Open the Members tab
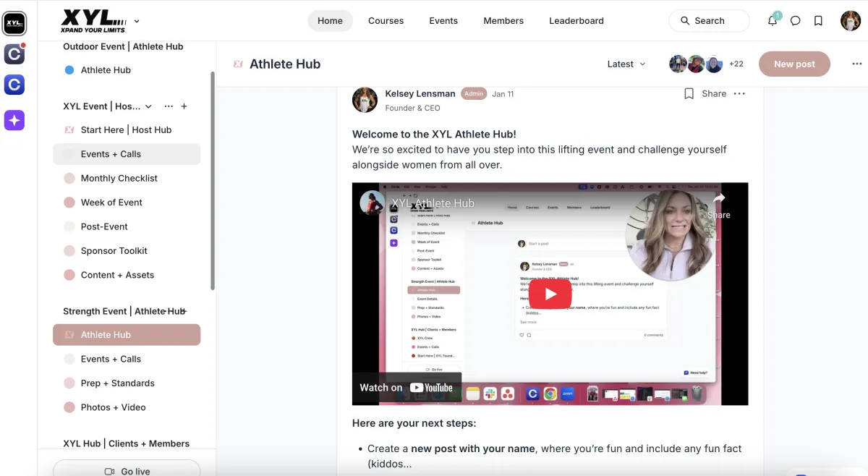This screenshot has width=868, height=476. pyautogui.click(x=503, y=21)
